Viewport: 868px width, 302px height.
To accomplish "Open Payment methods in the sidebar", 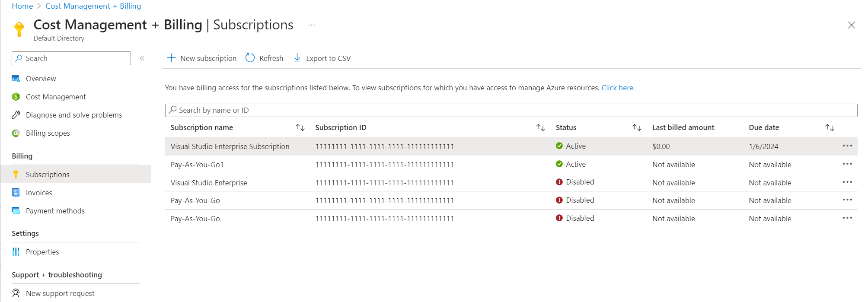I will 55,211.
